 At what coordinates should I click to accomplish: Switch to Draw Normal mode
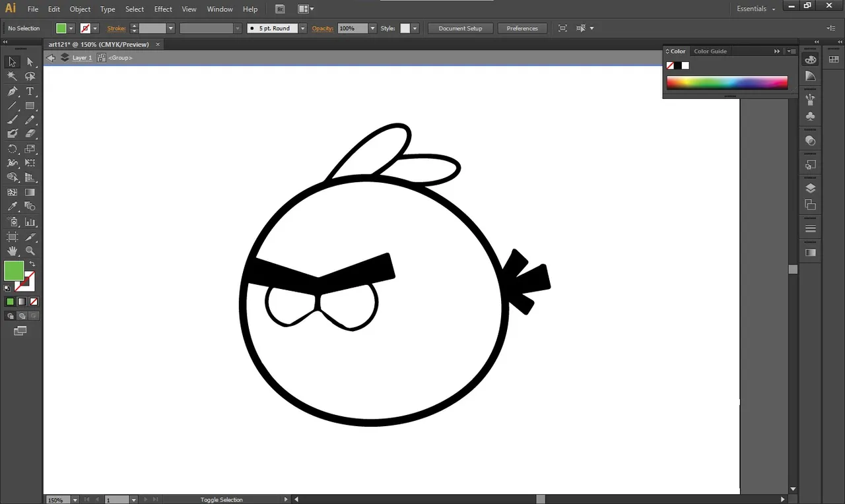[10, 316]
